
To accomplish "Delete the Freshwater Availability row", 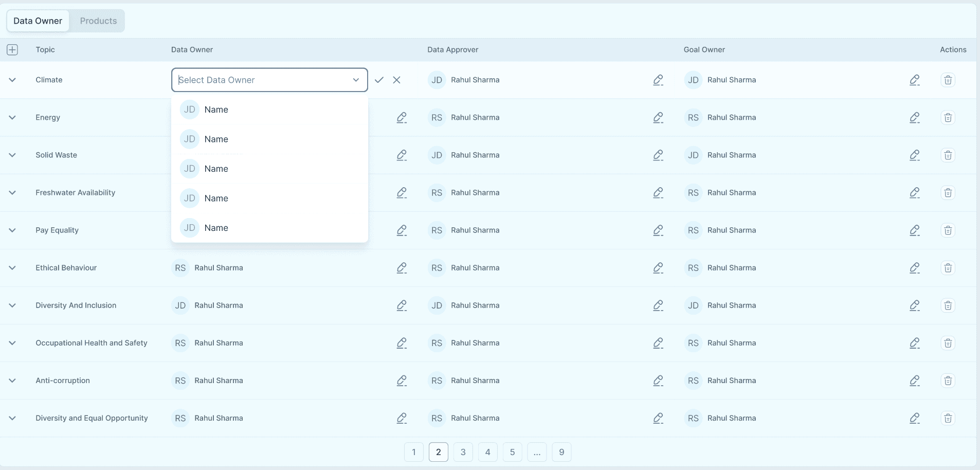I will click(x=948, y=192).
